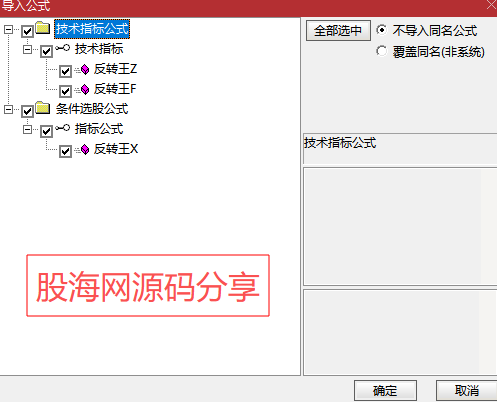497x402 pixels.
Task: Toggle the 反转王F checkbox
Action: [65, 91]
